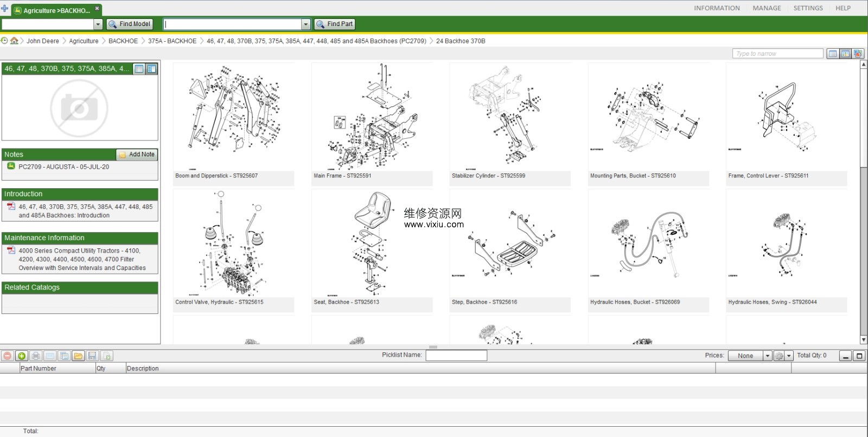
Task: Click the PDF icon under Introduction
Action: tap(11, 206)
